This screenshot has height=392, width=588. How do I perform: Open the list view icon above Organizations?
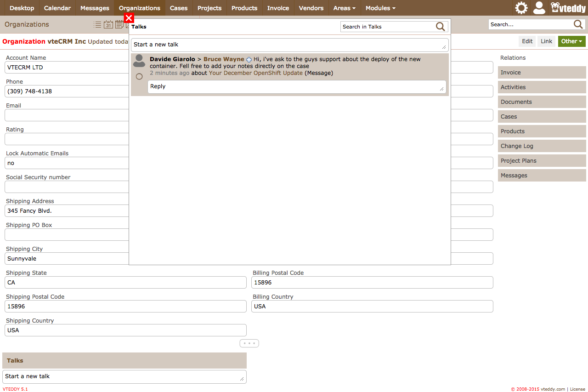pos(97,24)
